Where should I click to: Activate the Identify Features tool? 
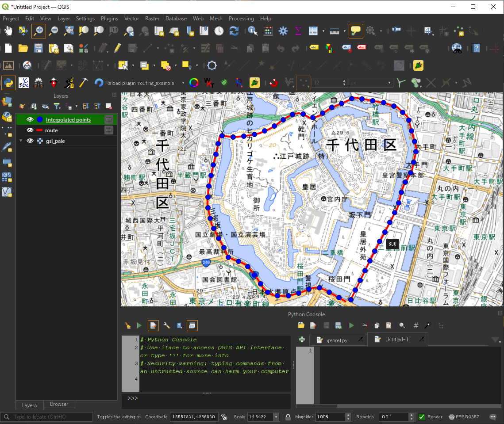tap(253, 31)
